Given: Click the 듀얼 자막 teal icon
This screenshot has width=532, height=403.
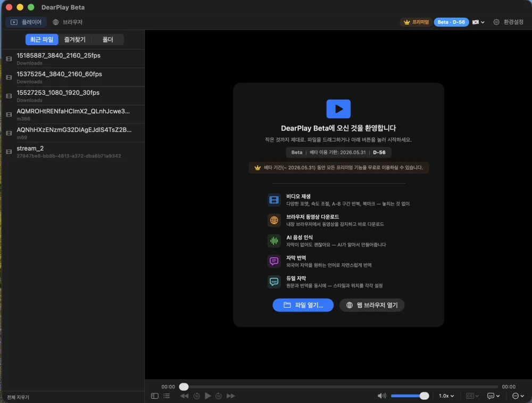Looking at the screenshot, I should 274,282.
